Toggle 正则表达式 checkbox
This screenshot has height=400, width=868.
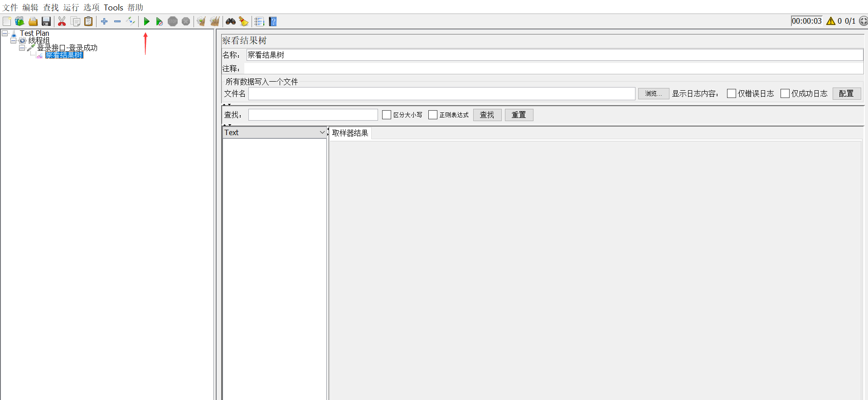point(433,115)
